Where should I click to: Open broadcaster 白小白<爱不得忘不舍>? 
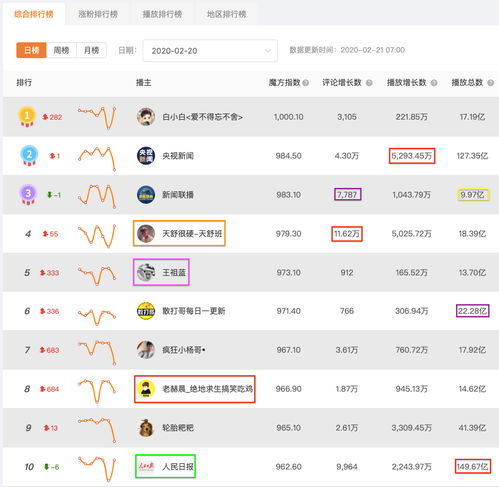(202, 117)
